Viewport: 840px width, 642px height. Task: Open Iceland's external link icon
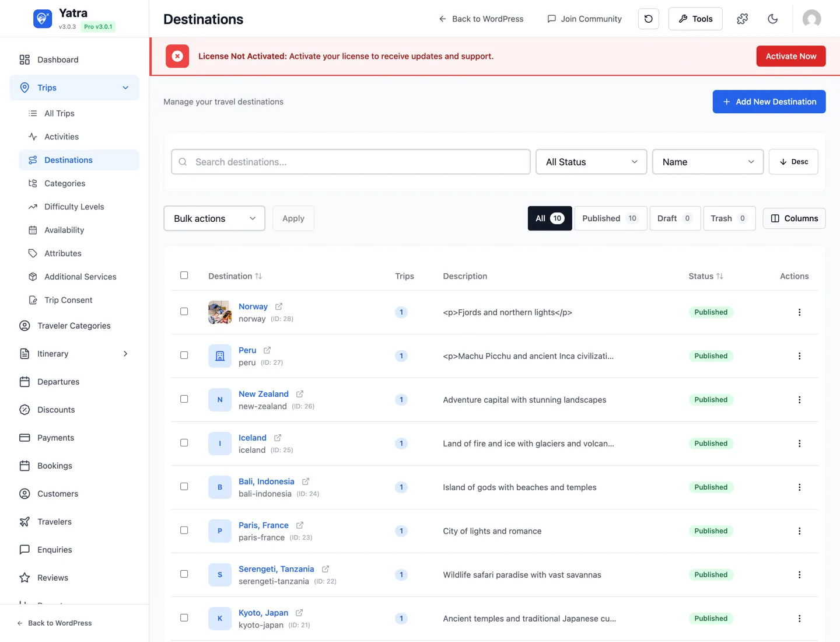[x=278, y=438]
